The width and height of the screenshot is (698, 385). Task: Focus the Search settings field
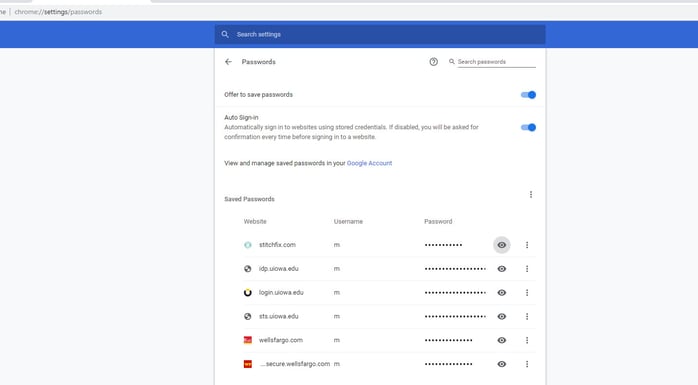(380, 34)
